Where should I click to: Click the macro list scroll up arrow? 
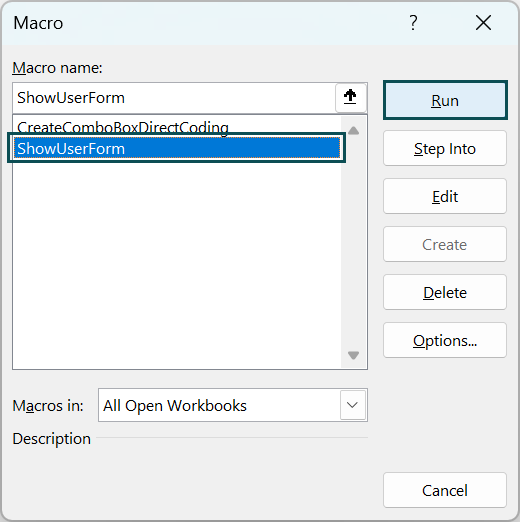click(x=353, y=131)
